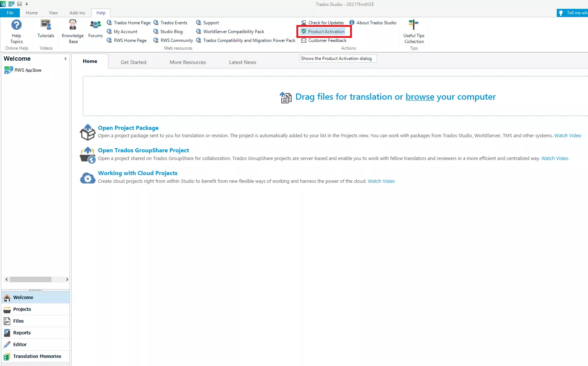Open WorldServer Compatibility Pack item
Image resolution: width=588 pixels, height=366 pixels.
[x=230, y=32]
